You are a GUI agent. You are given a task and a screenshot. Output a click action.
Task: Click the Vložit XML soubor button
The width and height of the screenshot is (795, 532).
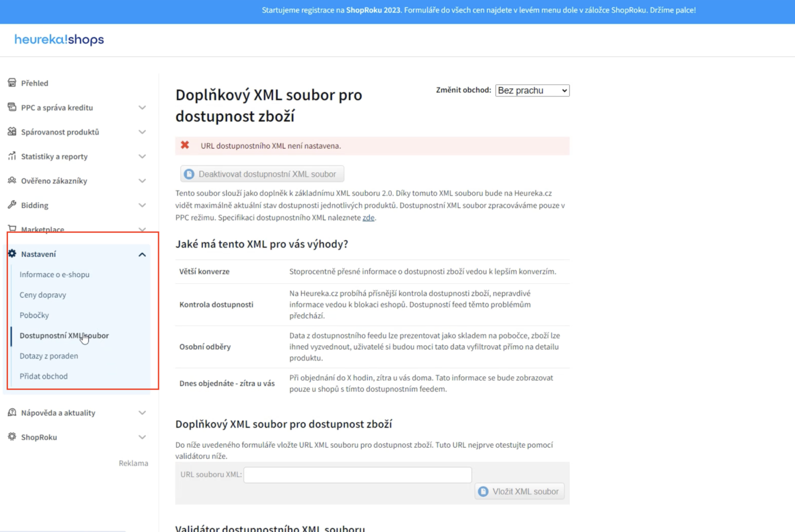(x=519, y=492)
